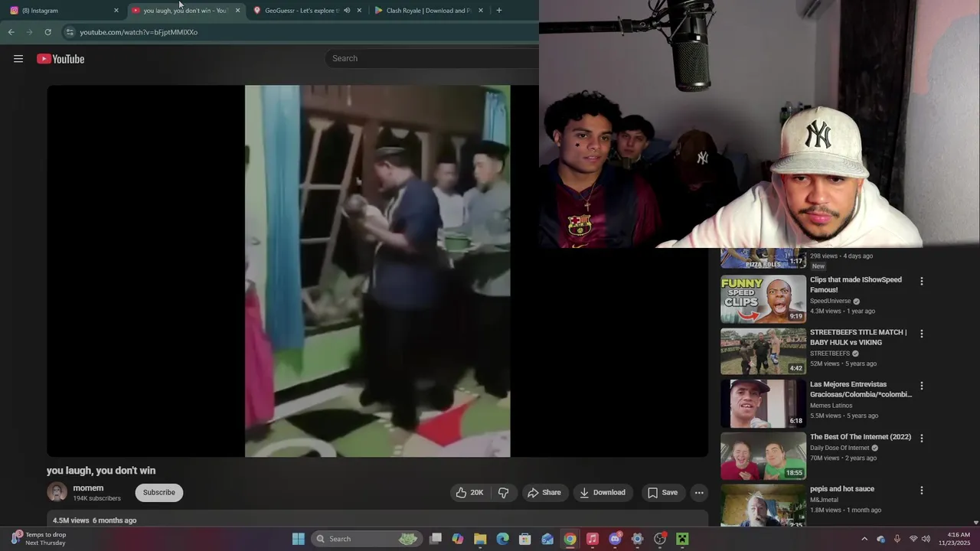The width and height of the screenshot is (980, 551).
Task: Switch to the Clash Royale download tab
Action: pos(428,11)
